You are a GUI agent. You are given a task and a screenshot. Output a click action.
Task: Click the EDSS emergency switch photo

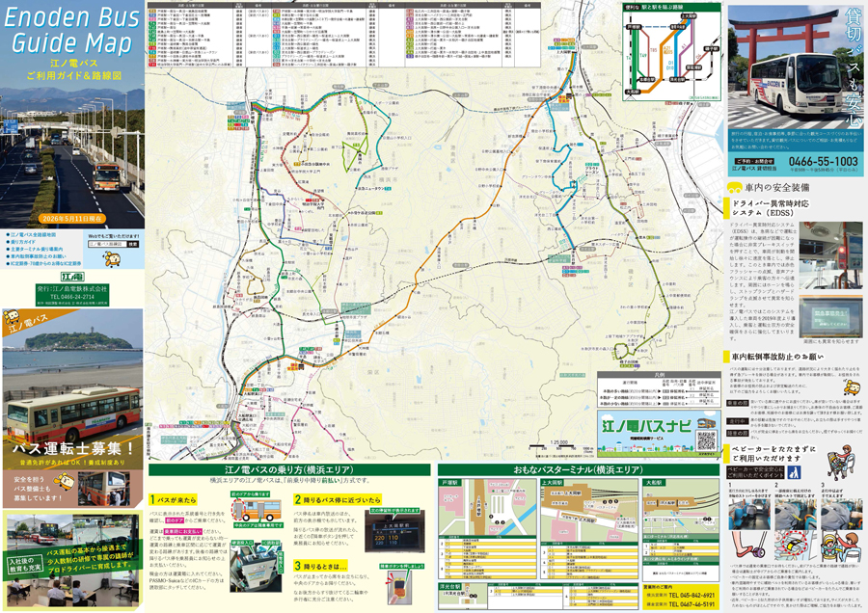coord(831,255)
